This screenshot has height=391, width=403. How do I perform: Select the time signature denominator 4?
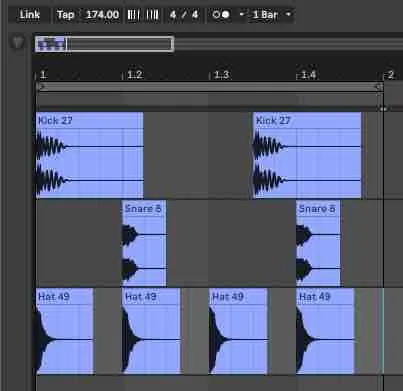pos(195,15)
